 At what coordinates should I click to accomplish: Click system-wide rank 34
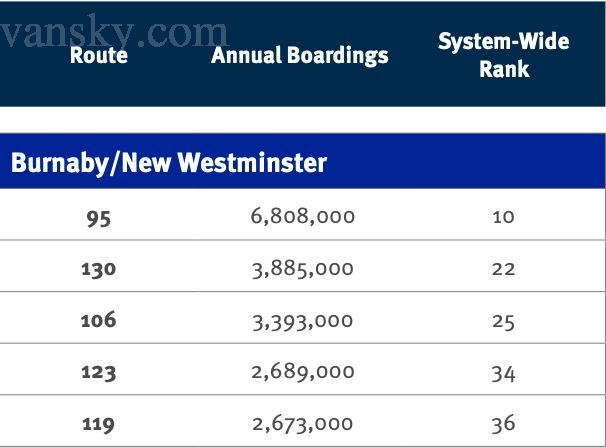503,372
